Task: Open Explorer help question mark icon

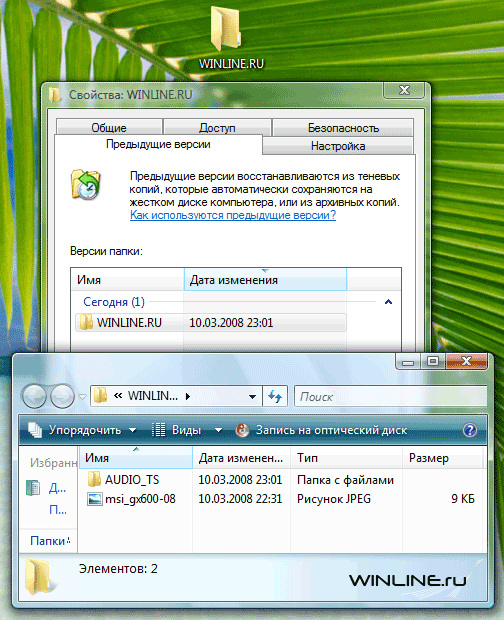Action: point(470,430)
